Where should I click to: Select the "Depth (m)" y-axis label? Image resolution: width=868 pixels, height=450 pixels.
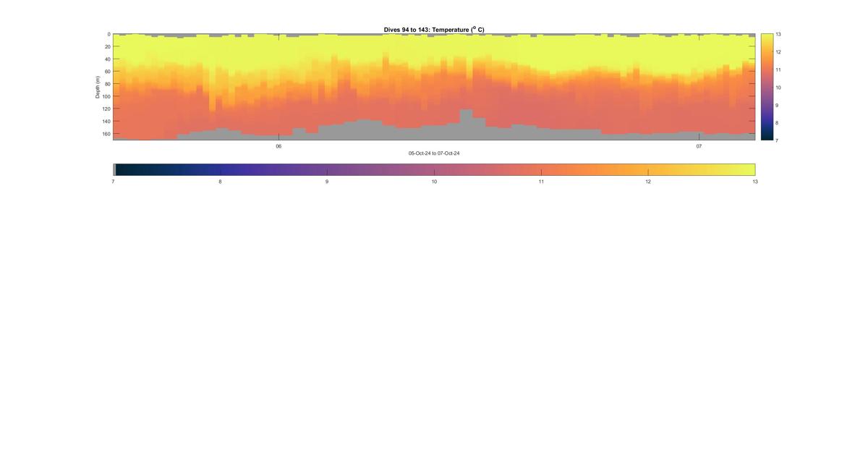98,87
